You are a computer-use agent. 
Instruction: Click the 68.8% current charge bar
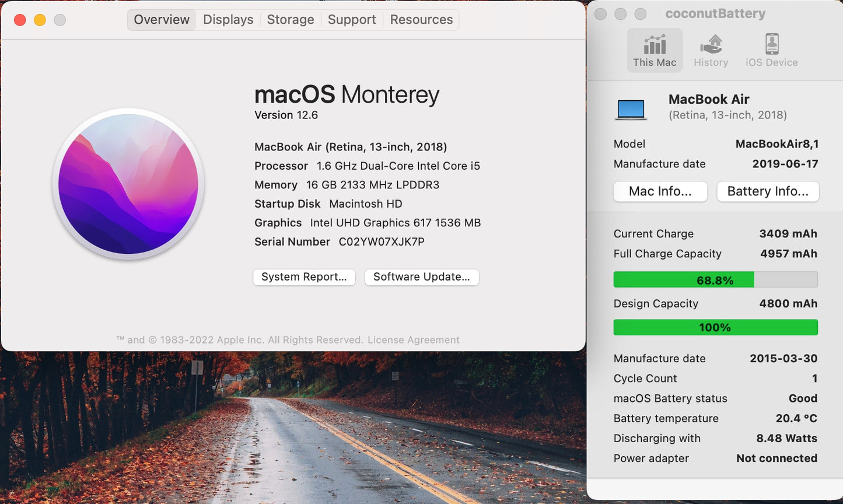click(x=715, y=280)
